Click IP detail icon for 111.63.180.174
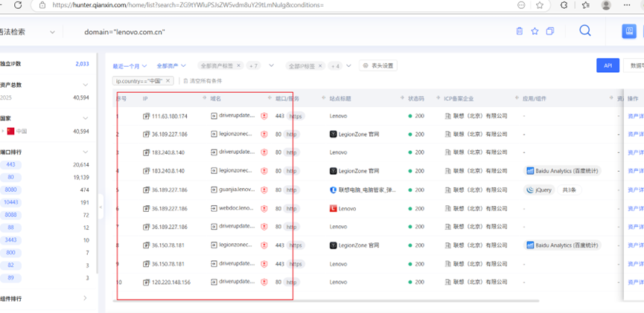 pos(146,116)
